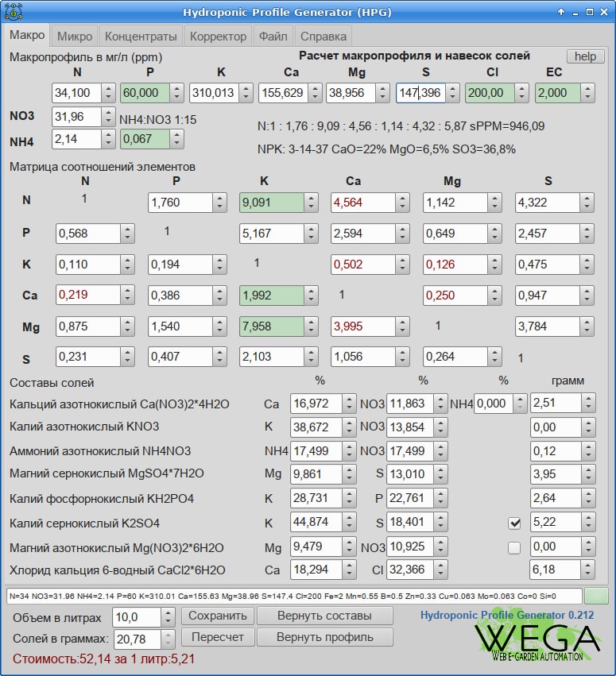
Task: Switch to the Микро tab
Action: click(x=75, y=37)
